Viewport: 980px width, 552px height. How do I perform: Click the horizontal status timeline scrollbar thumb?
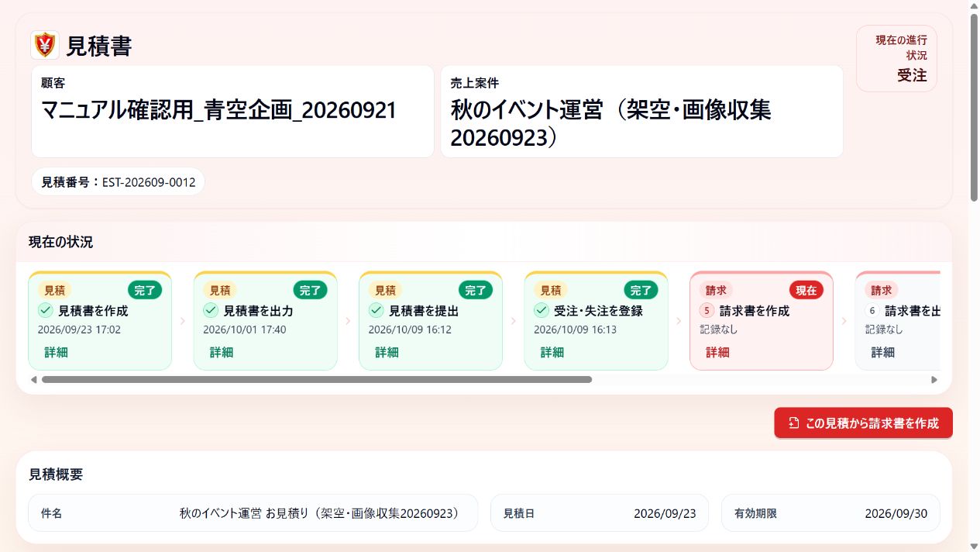point(317,380)
